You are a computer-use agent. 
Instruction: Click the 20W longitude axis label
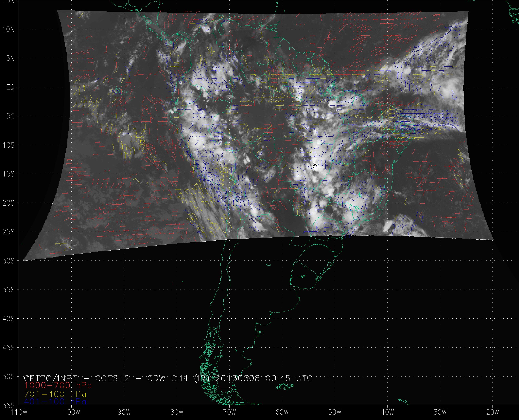pos(493,412)
